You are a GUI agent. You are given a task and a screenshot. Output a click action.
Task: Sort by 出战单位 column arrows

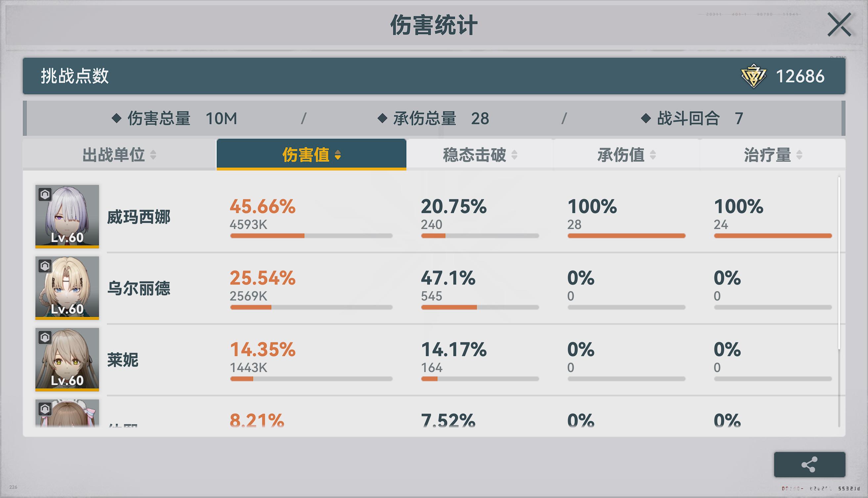point(154,155)
